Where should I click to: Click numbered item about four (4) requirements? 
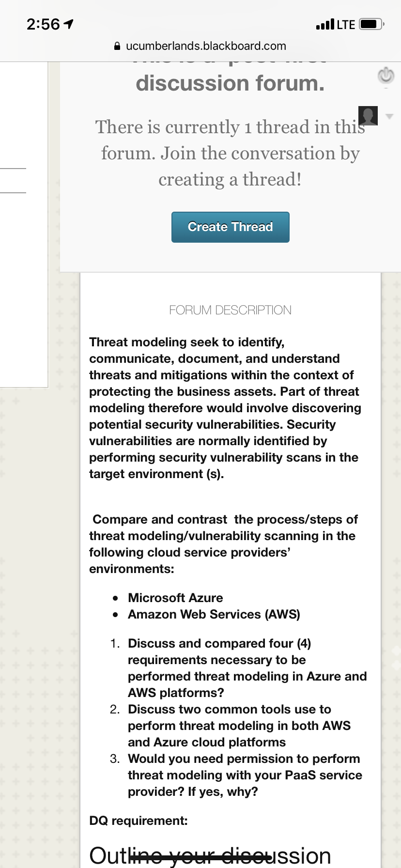247,668
